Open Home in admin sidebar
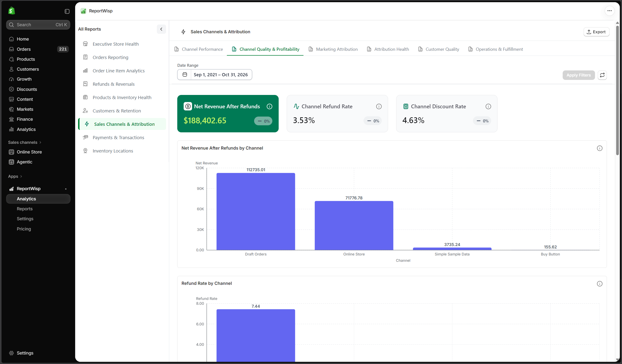This screenshot has height=364, width=622. 38,39
